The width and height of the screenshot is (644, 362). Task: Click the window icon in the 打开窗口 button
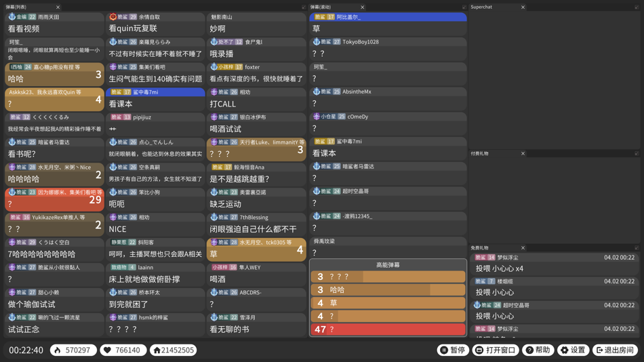point(479,350)
